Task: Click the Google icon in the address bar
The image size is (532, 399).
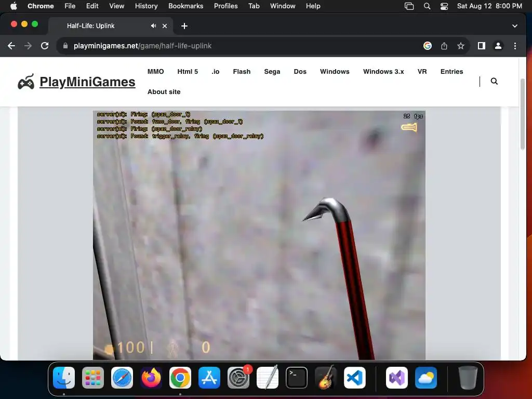Action: (x=428, y=46)
